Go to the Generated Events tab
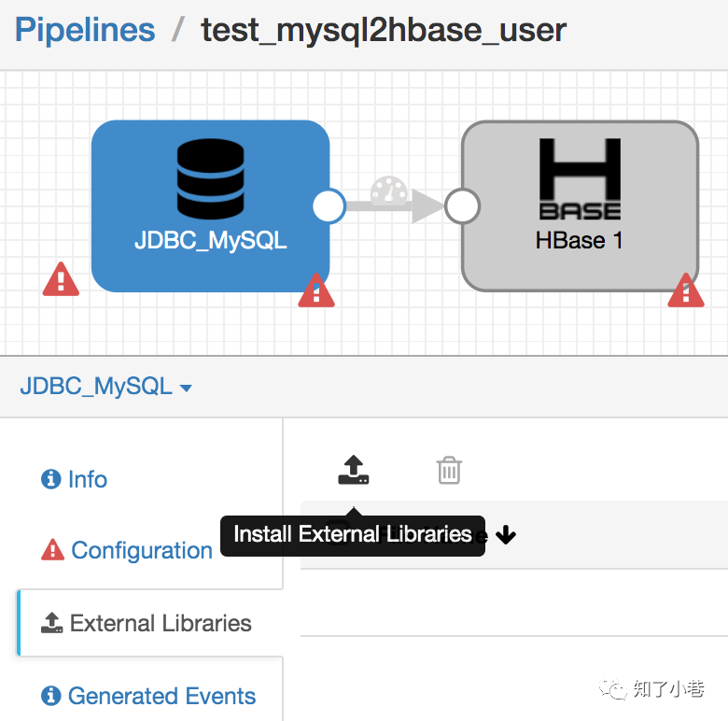The width and height of the screenshot is (728, 721). tap(161, 696)
